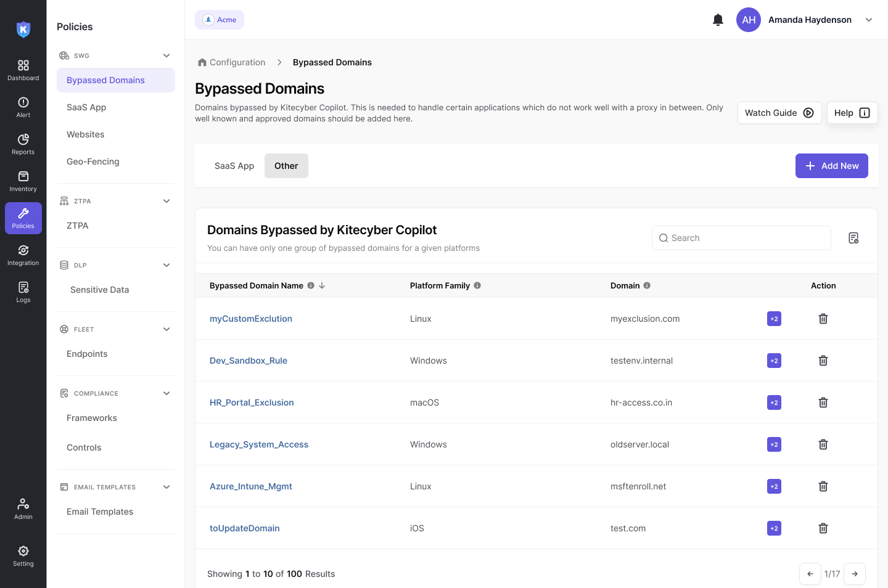Screen dimensions: 888x588
Task: Go to the next results page
Action: pos(854,574)
